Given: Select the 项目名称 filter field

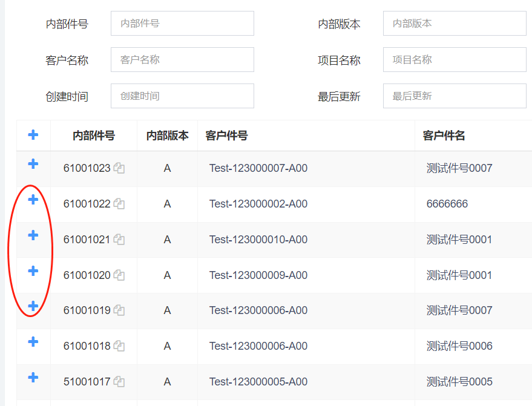Looking at the screenshot, I should tap(455, 60).
